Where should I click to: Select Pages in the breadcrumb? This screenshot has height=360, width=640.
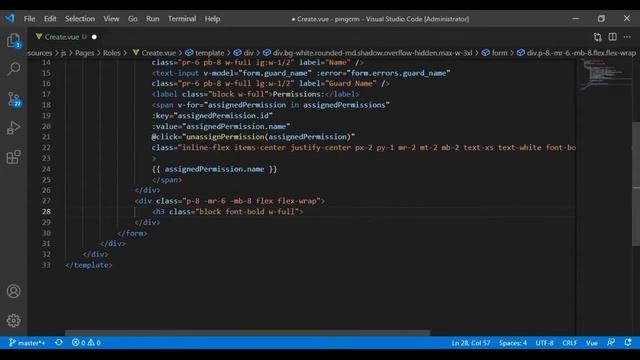pos(84,53)
